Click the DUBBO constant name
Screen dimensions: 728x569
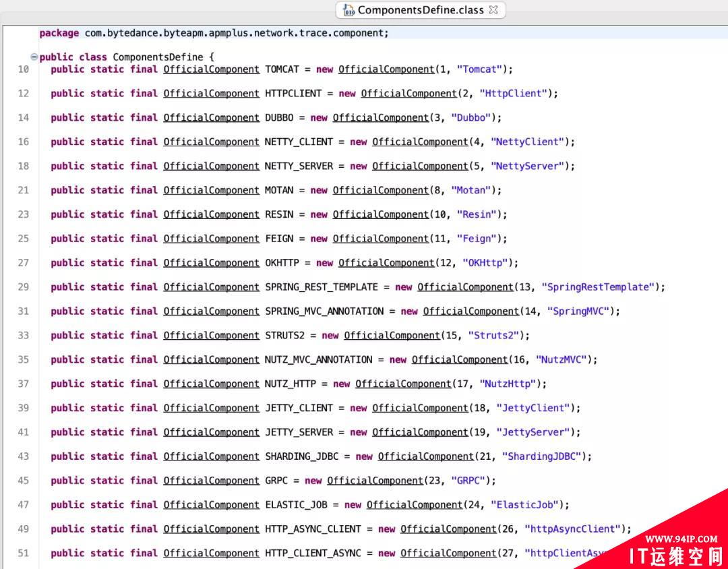(279, 117)
